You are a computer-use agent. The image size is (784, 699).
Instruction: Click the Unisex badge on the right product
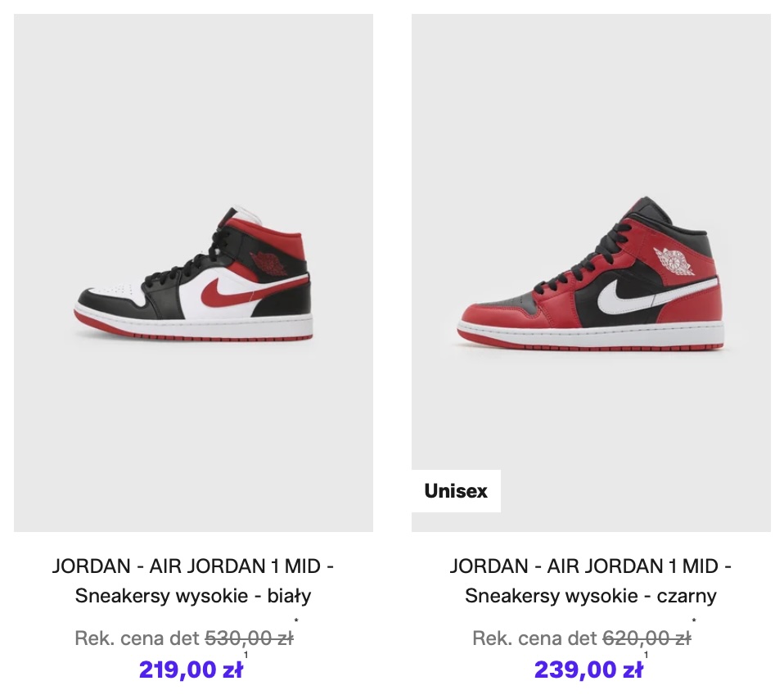pos(456,491)
